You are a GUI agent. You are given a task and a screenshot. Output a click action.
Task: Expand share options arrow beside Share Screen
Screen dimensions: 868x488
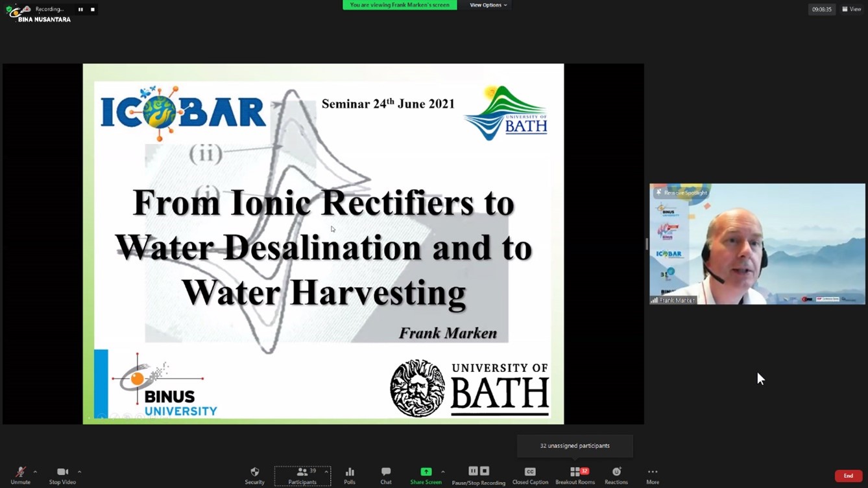click(x=443, y=472)
